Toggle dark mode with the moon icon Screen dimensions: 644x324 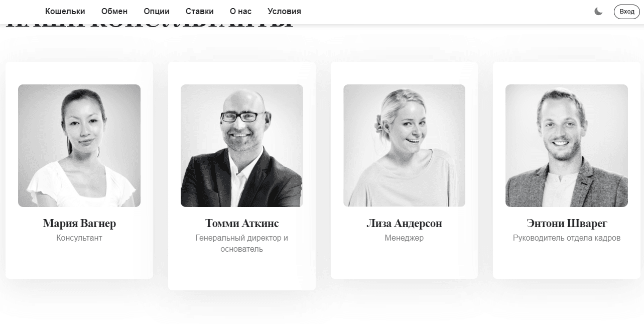[598, 12]
